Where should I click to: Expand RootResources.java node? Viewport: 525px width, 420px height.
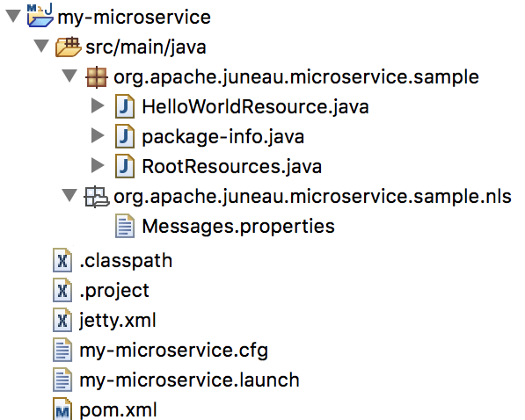click(98, 166)
